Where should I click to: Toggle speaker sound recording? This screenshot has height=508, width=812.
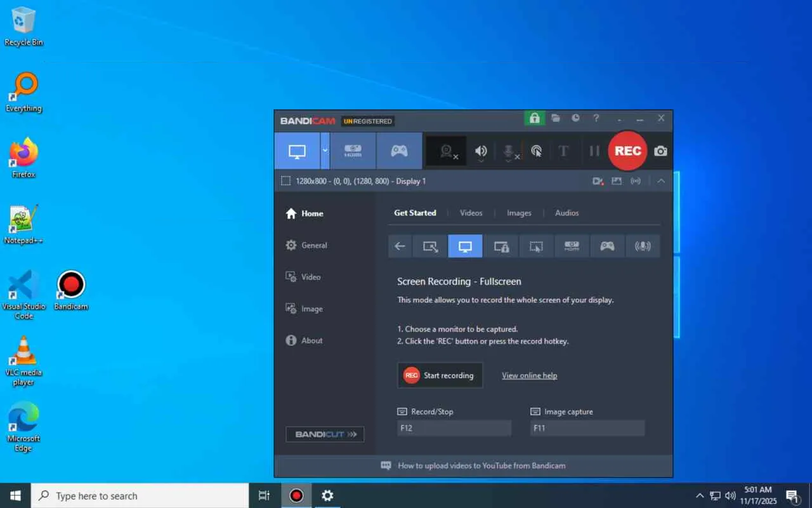click(481, 151)
